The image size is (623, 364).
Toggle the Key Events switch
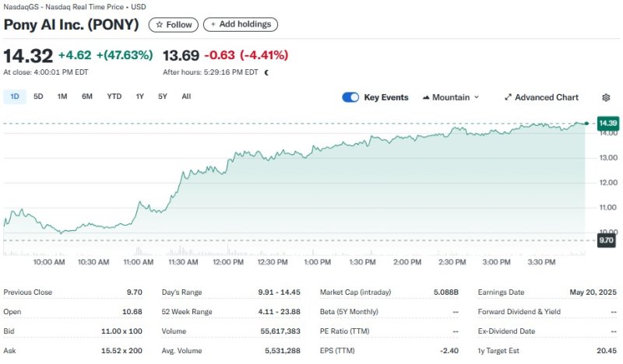click(350, 97)
